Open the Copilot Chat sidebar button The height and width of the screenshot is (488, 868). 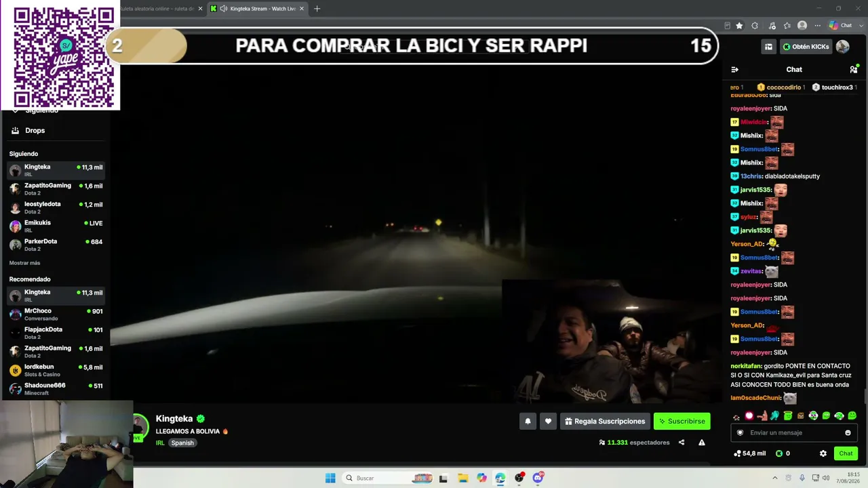[x=841, y=26]
